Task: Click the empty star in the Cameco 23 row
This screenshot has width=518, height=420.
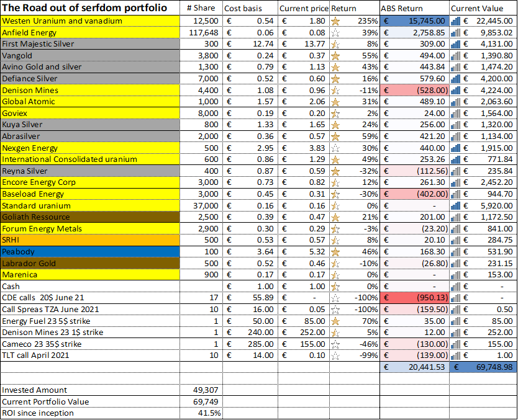Action: coord(335,345)
